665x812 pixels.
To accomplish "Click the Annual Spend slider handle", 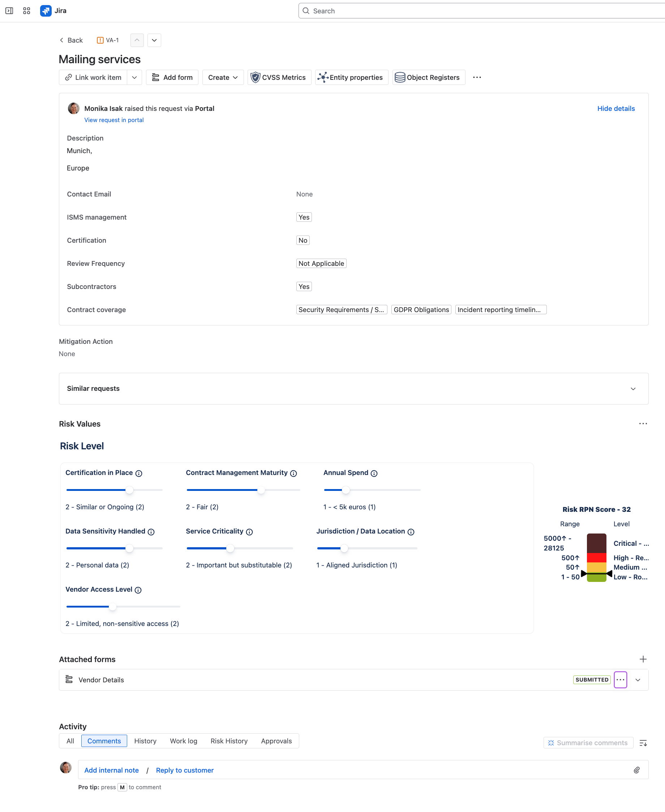I will tap(346, 490).
